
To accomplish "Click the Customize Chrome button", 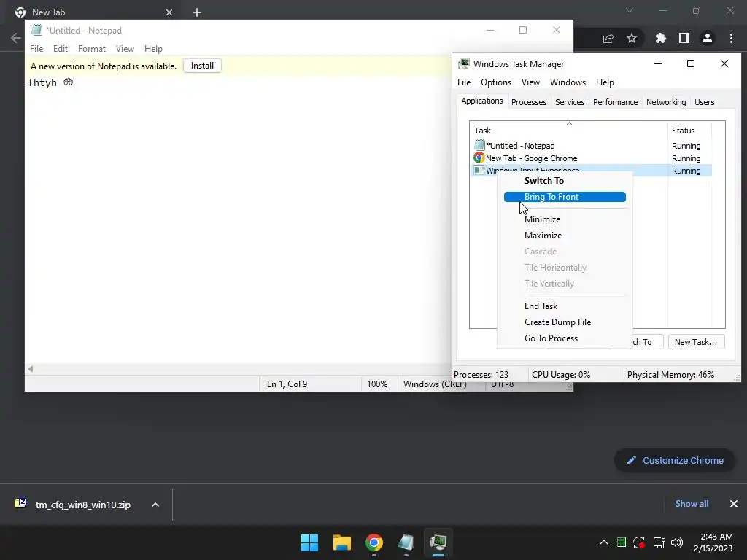I will 675,461.
